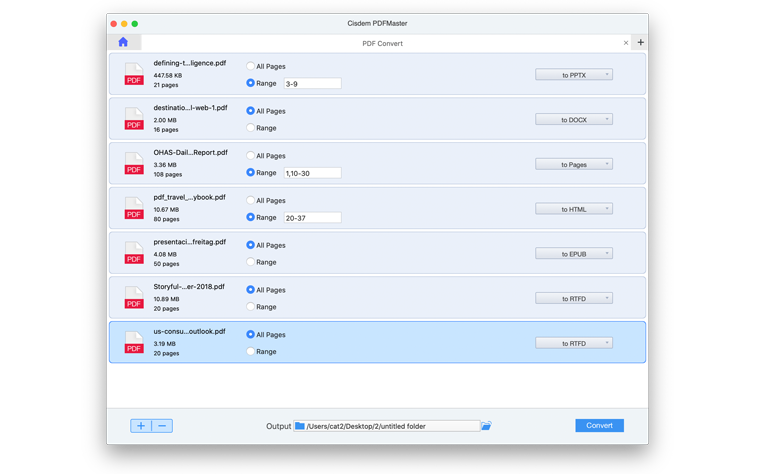
Task: Click the add file plus button
Action: click(141, 426)
